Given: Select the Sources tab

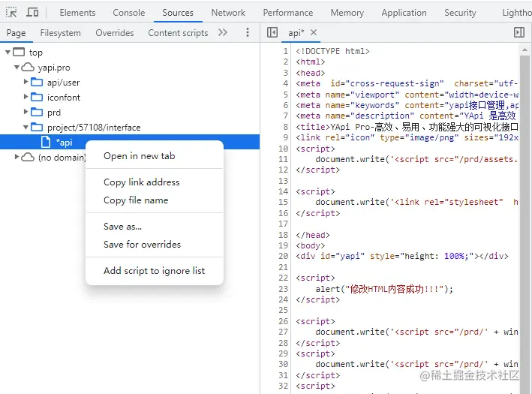Looking at the screenshot, I should pos(178,13).
